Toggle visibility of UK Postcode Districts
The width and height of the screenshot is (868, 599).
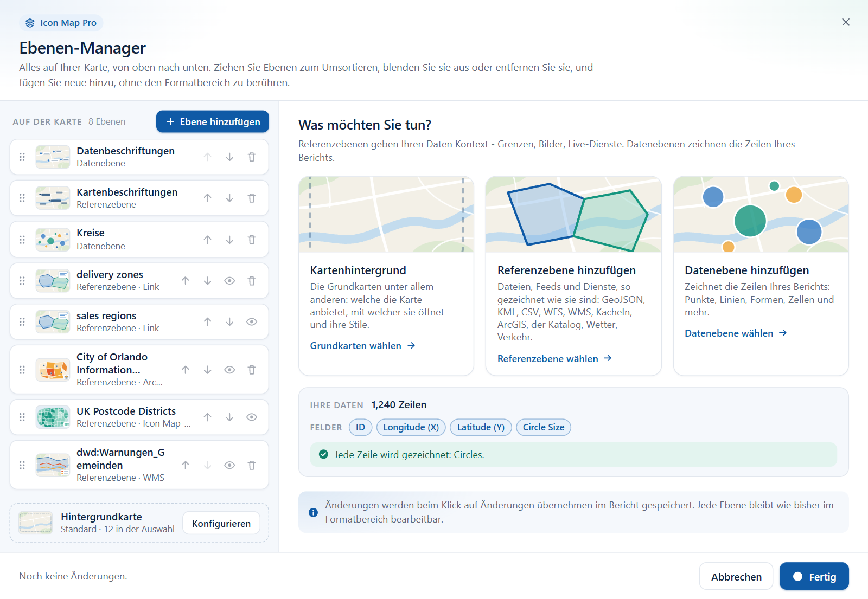252,417
